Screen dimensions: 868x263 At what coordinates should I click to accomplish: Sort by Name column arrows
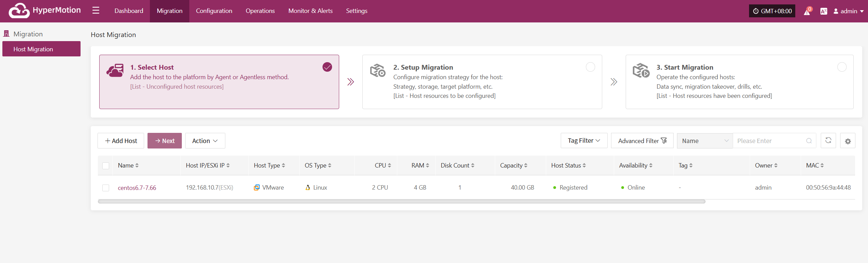137,165
